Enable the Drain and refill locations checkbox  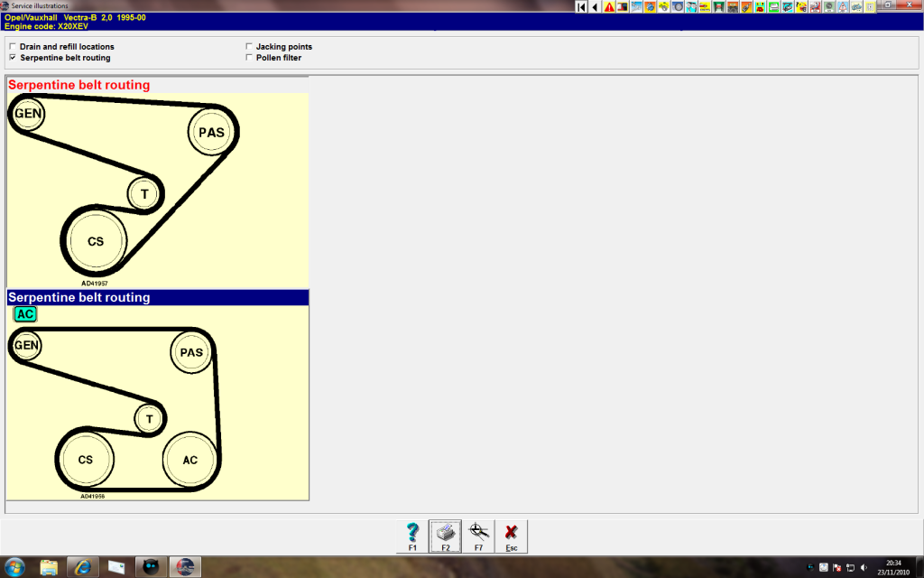(12, 47)
